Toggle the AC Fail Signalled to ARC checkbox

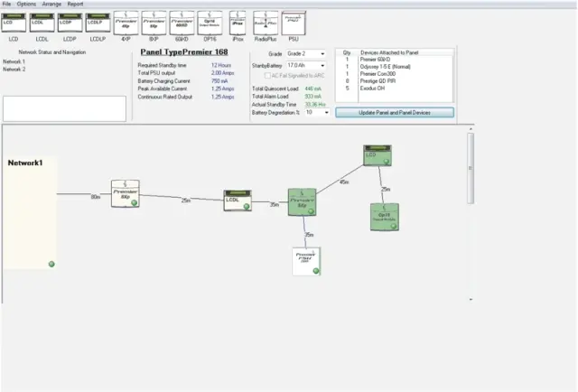[267, 76]
